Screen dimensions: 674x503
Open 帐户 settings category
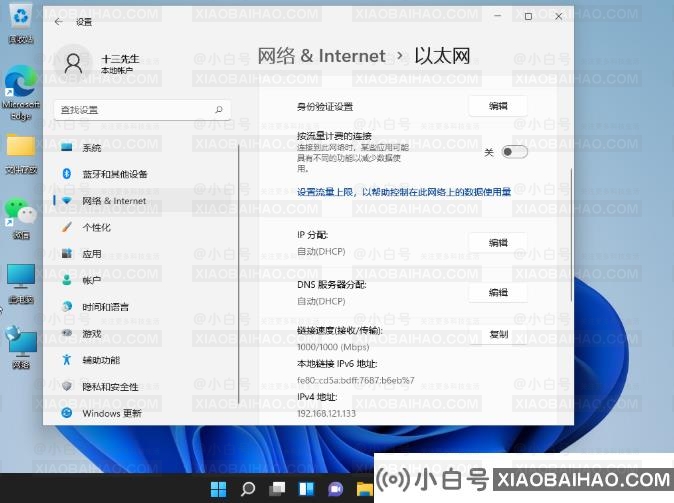click(144, 281)
